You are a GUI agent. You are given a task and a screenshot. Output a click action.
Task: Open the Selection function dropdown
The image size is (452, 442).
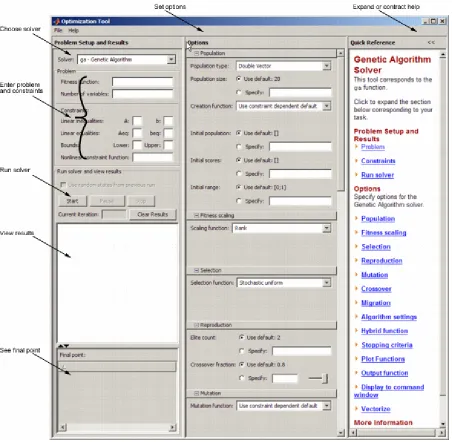(327, 283)
